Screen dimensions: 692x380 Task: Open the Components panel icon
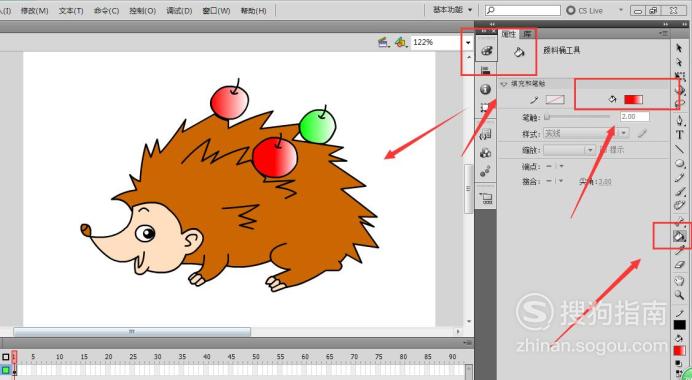(485, 153)
